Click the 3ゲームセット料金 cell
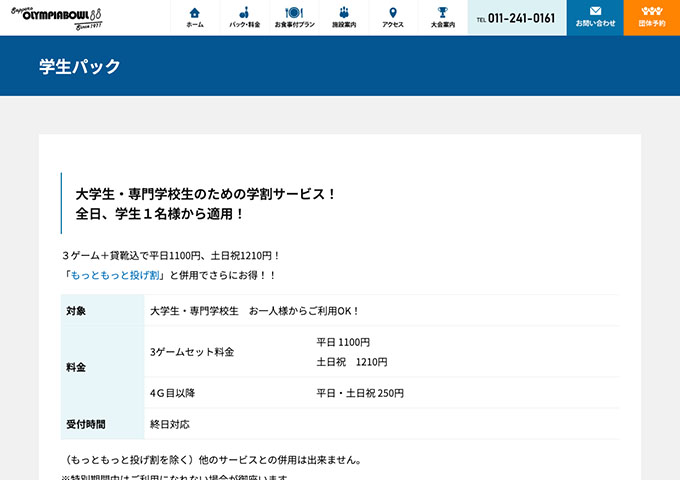Image resolution: width=680 pixels, height=480 pixels. click(192, 352)
